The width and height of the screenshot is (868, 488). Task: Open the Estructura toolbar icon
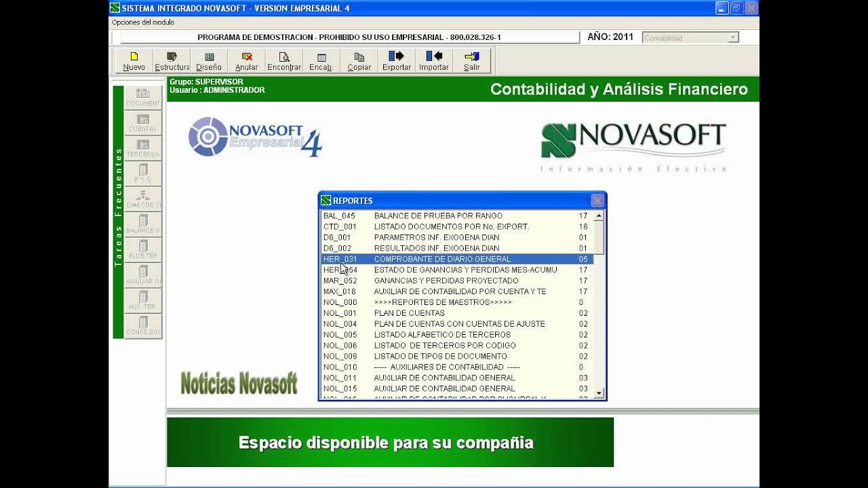coord(172,61)
